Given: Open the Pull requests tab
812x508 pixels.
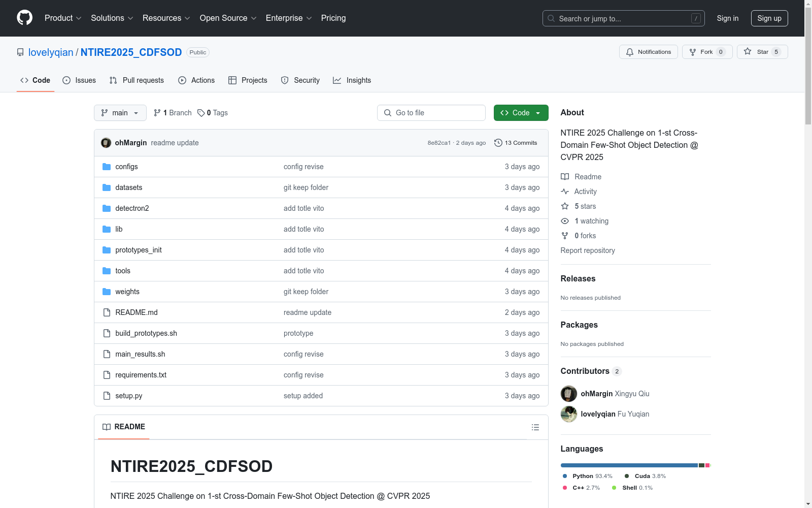Looking at the screenshot, I should click(137, 80).
